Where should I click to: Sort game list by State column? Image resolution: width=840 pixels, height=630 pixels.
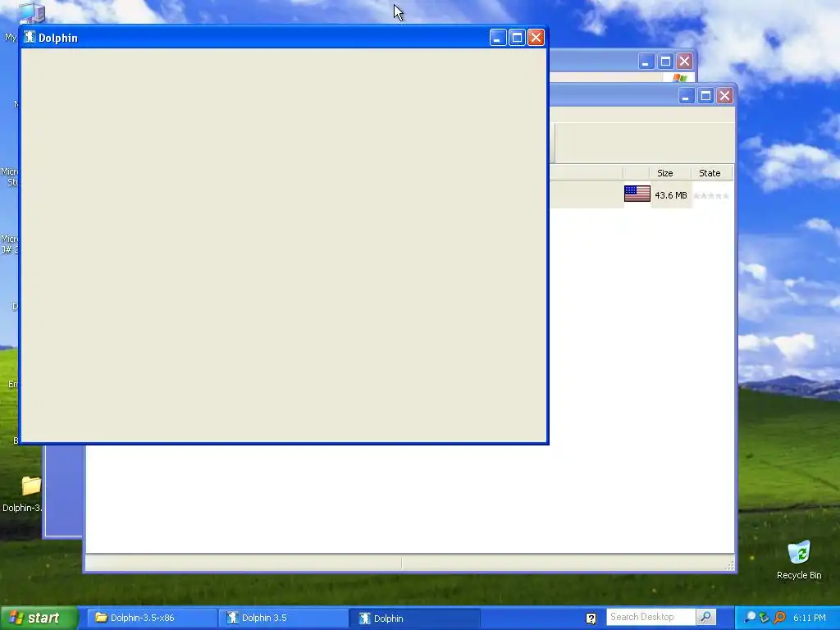point(710,173)
